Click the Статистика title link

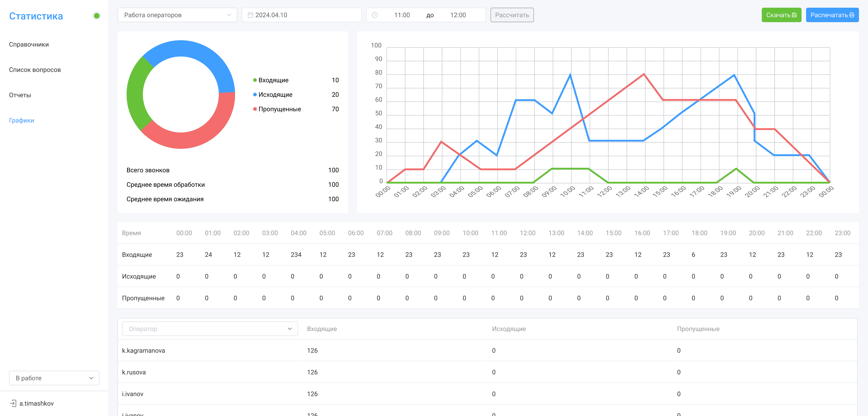coord(36,16)
